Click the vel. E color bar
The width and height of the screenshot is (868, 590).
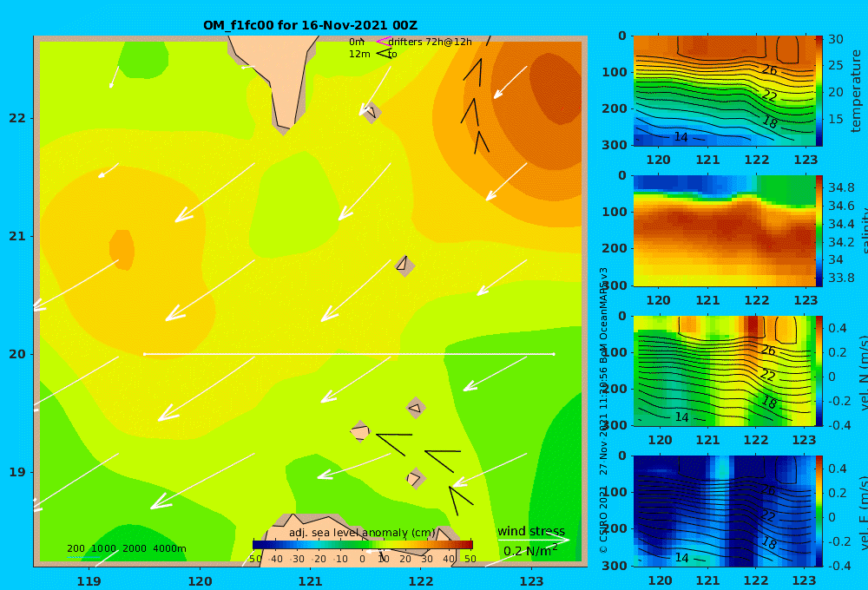pos(819,511)
